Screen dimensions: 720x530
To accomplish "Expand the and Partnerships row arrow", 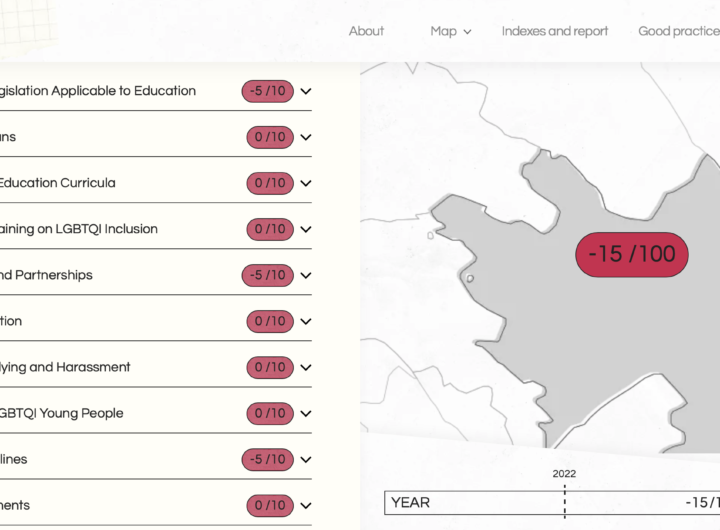I will [x=306, y=275].
